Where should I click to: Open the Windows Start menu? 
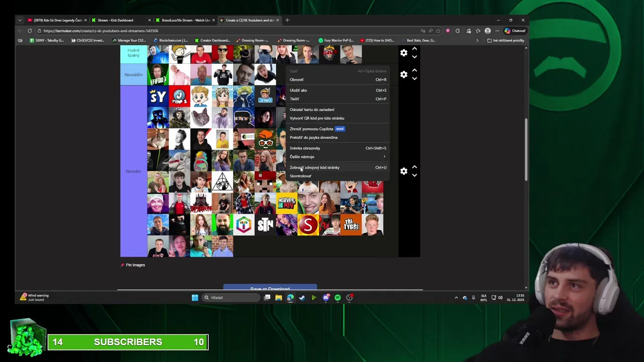(x=195, y=298)
